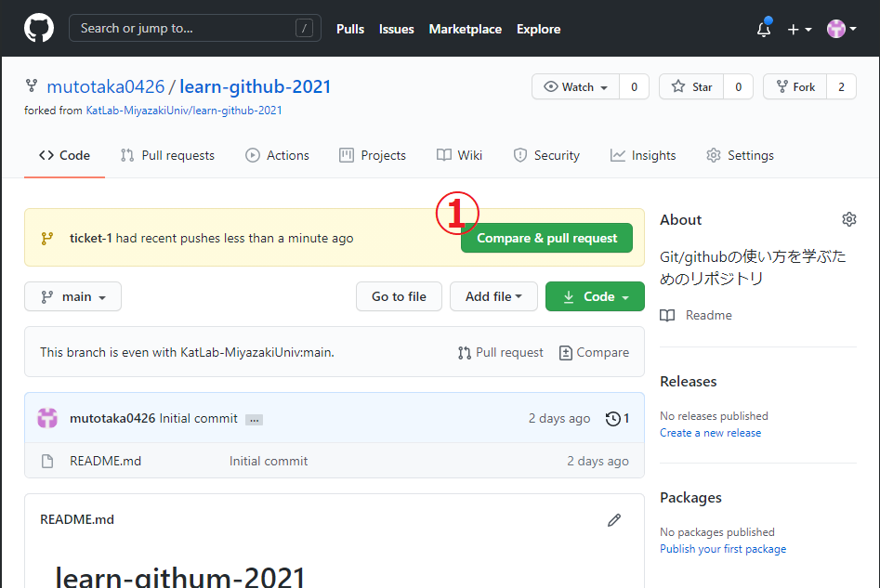Screen dimensions: 880x588
Task: Expand the commit message ellipsis
Action: (x=255, y=419)
